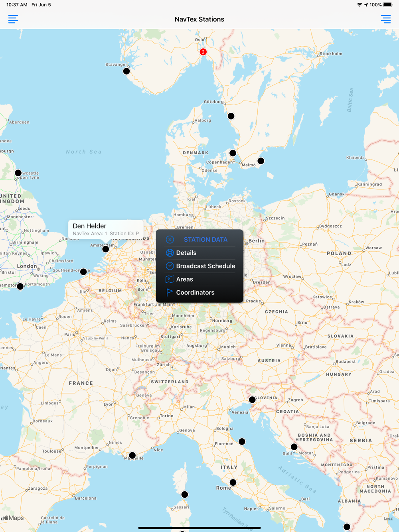Select the station marker near Portsmouth
Screen dimensions: 399x532
pos(20,286)
